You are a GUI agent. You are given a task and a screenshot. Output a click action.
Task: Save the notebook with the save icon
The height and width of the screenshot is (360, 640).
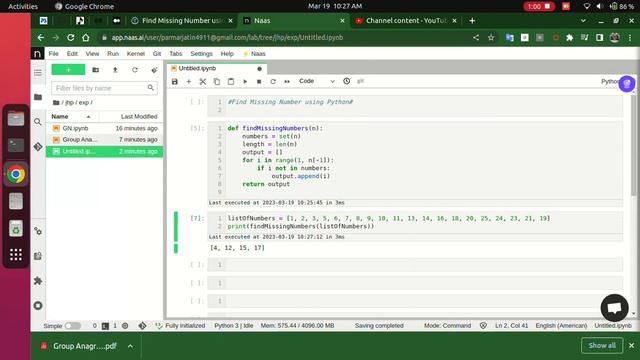[x=175, y=82]
